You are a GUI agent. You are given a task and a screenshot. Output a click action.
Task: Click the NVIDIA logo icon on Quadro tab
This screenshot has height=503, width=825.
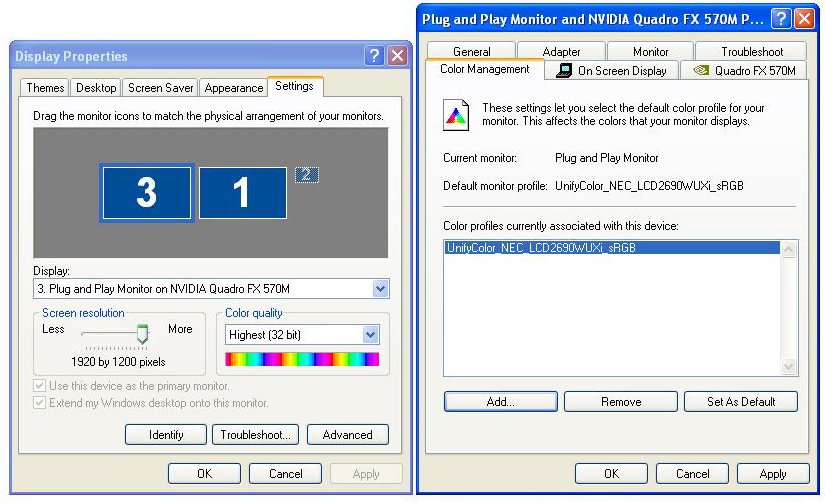point(701,70)
